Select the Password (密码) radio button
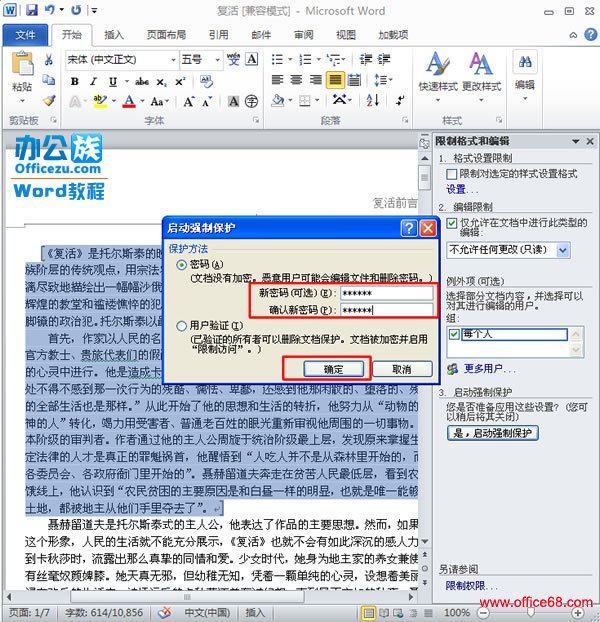The width and height of the screenshot is (600, 622). coord(182,265)
